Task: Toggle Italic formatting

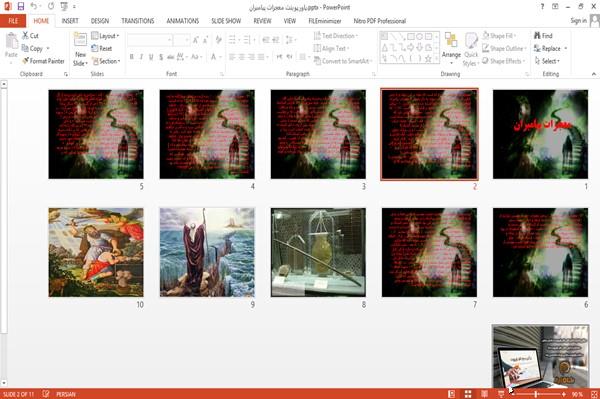Action: click(x=141, y=57)
